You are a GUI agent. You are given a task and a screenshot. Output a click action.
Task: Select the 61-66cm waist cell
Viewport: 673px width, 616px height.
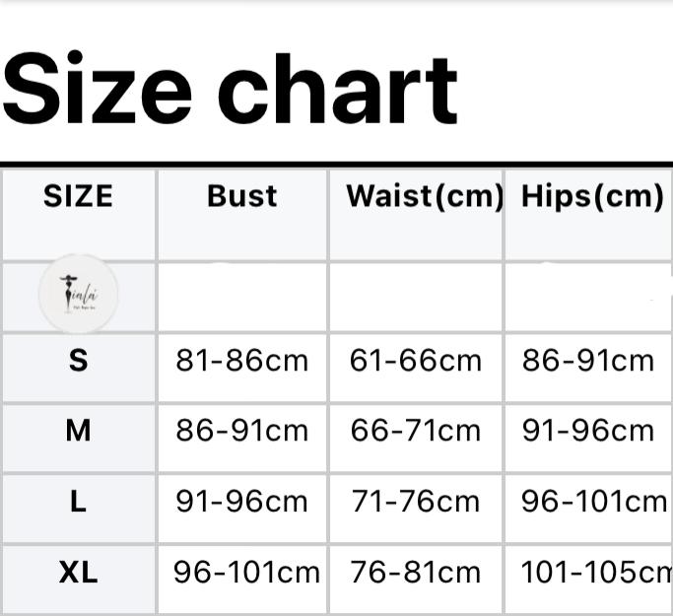[x=416, y=361]
